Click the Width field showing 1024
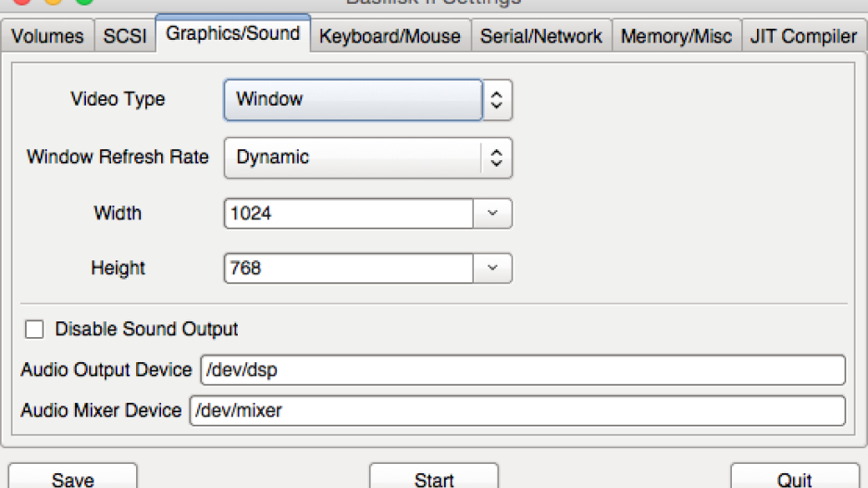This screenshot has height=488, width=868. coord(349,213)
